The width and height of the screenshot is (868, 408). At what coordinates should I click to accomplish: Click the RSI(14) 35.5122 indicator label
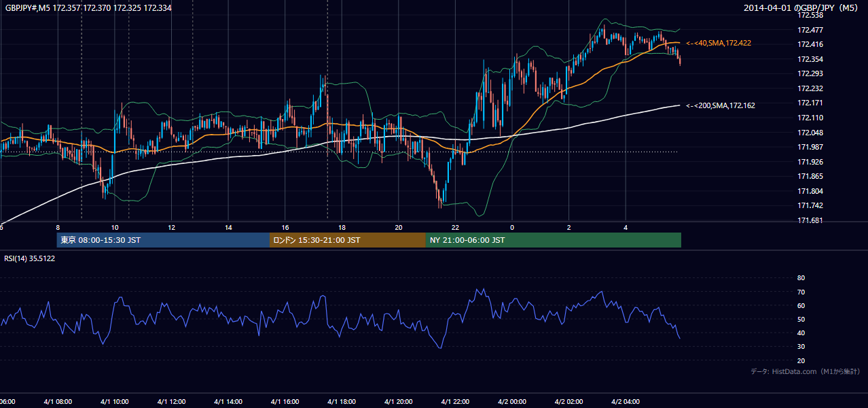click(x=30, y=258)
